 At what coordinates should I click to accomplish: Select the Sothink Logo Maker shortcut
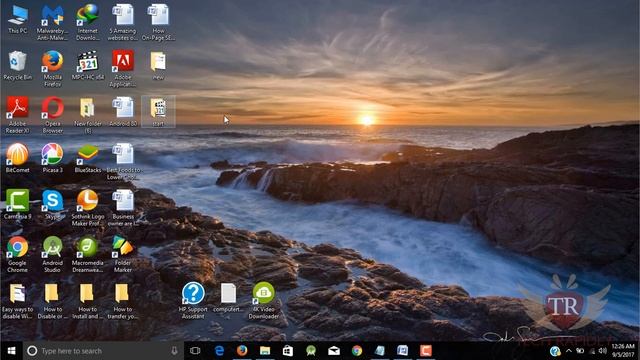coord(87,208)
